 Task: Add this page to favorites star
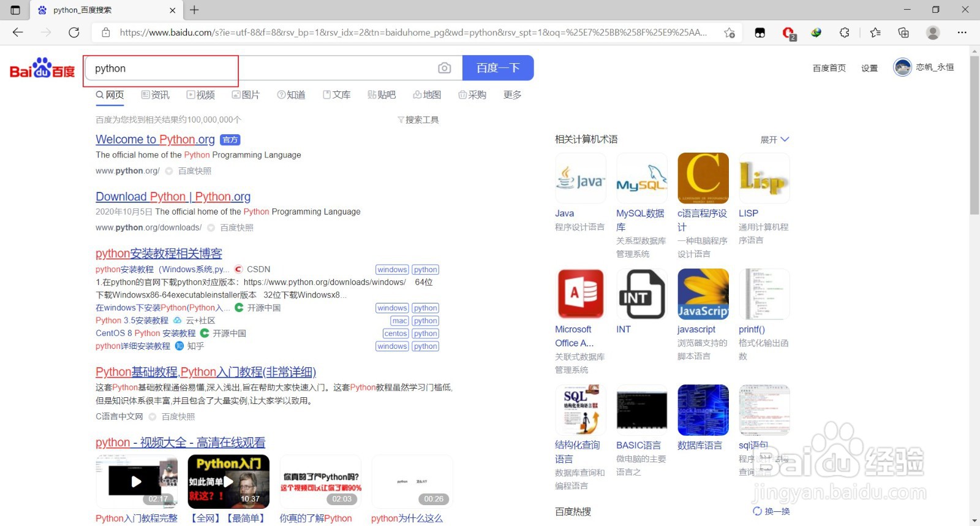[x=729, y=32]
